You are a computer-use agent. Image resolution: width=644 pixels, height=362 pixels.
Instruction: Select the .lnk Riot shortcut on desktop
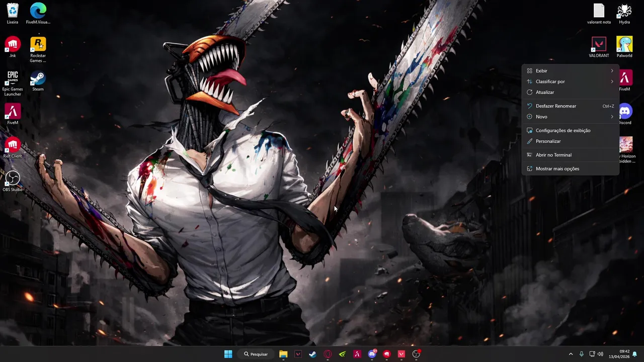pyautogui.click(x=13, y=47)
